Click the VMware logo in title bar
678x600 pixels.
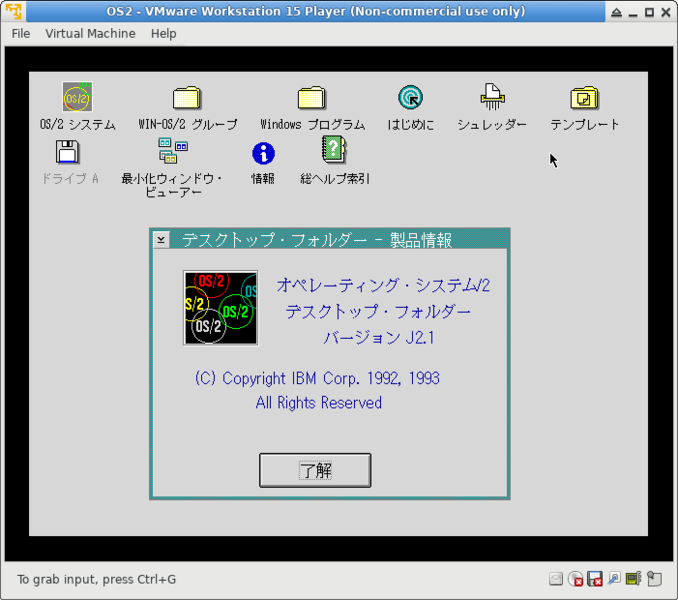pyautogui.click(x=13, y=11)
